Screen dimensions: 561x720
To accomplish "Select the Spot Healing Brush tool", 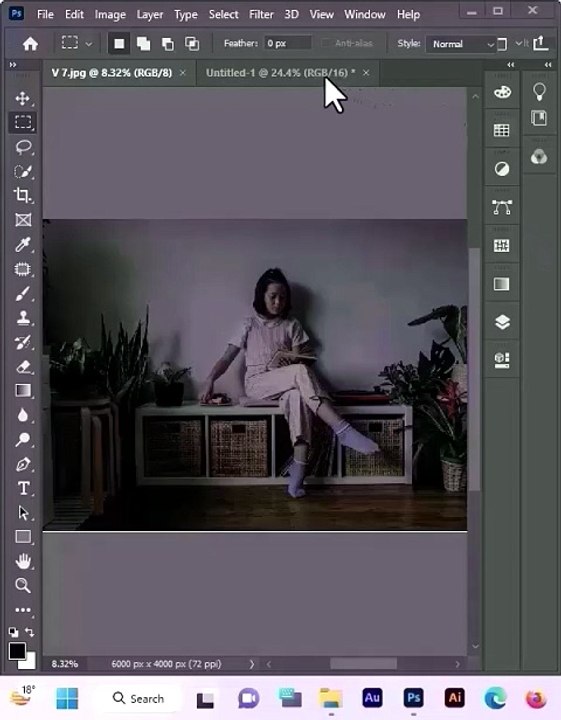I will (x=23, y=269).
